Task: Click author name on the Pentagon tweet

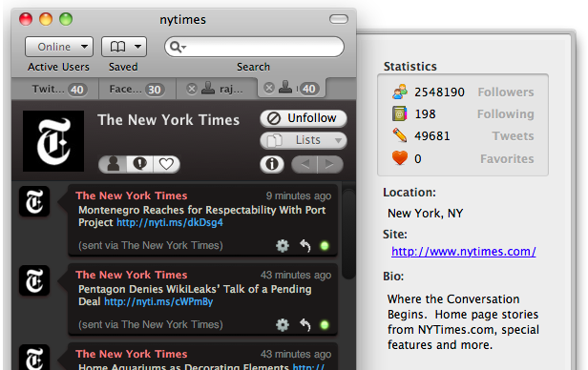Action: 132,275
